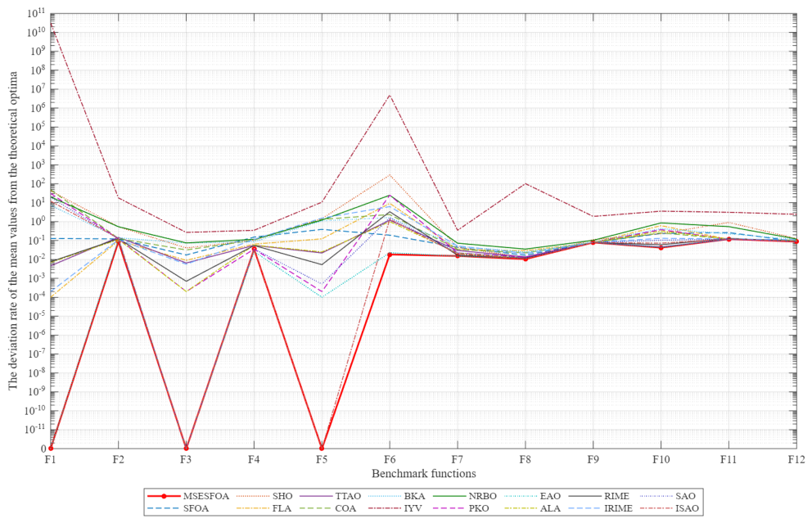Click the TTAO legend label

[x=348, y=496]
